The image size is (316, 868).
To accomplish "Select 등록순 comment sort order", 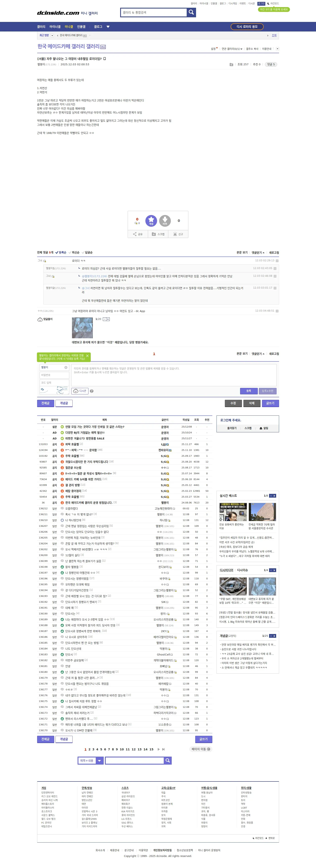I will point(61,252).
